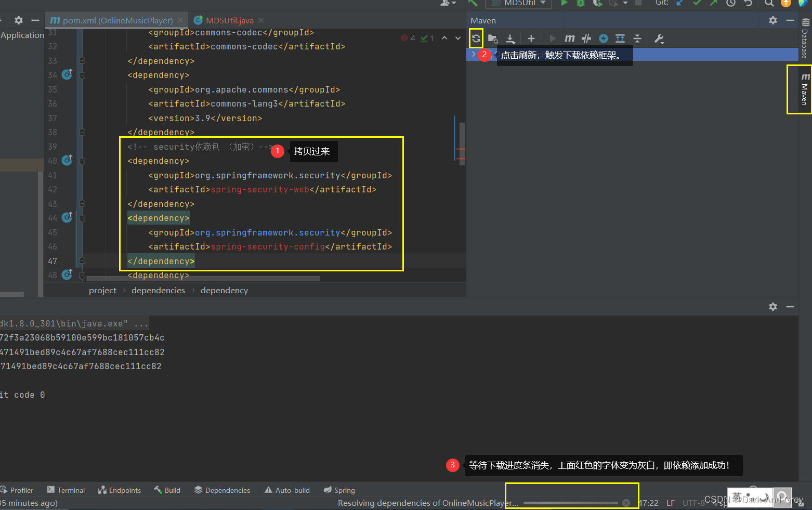The image size is (812, 510).
Task: Update project from Git
Action: pyautogui.click(x=680, y=3)
